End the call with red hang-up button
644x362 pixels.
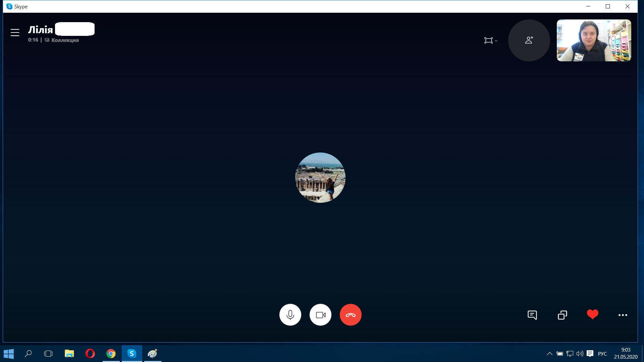[351, 315]
